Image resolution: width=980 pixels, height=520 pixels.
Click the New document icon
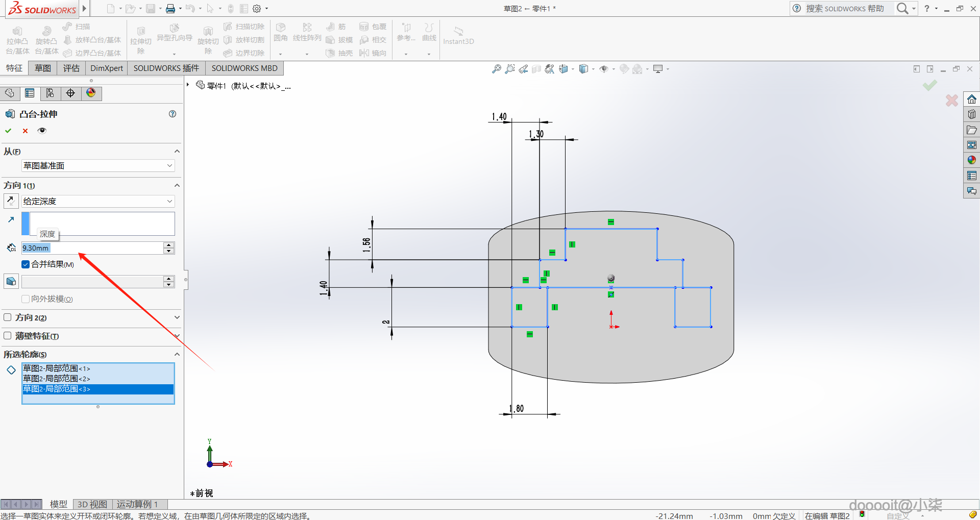(111, 9)
